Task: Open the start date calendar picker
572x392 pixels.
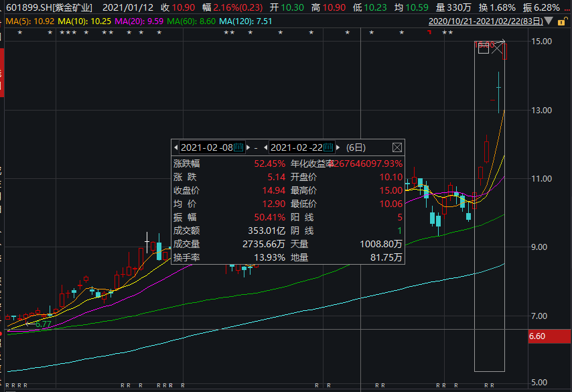Action: (238, 147)
